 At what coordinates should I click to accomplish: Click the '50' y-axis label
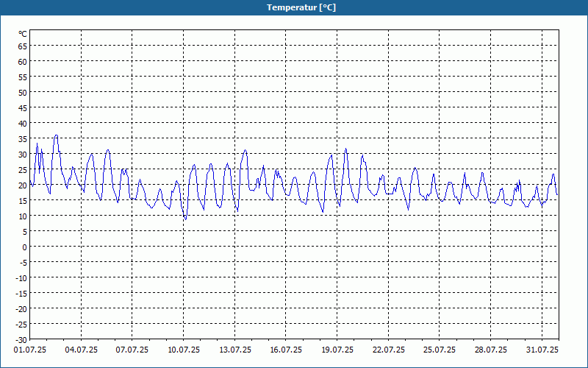coord(23,93)
